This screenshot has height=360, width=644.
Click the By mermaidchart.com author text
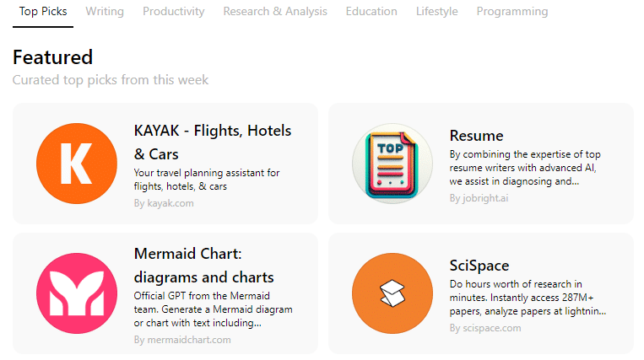(182, 340)
